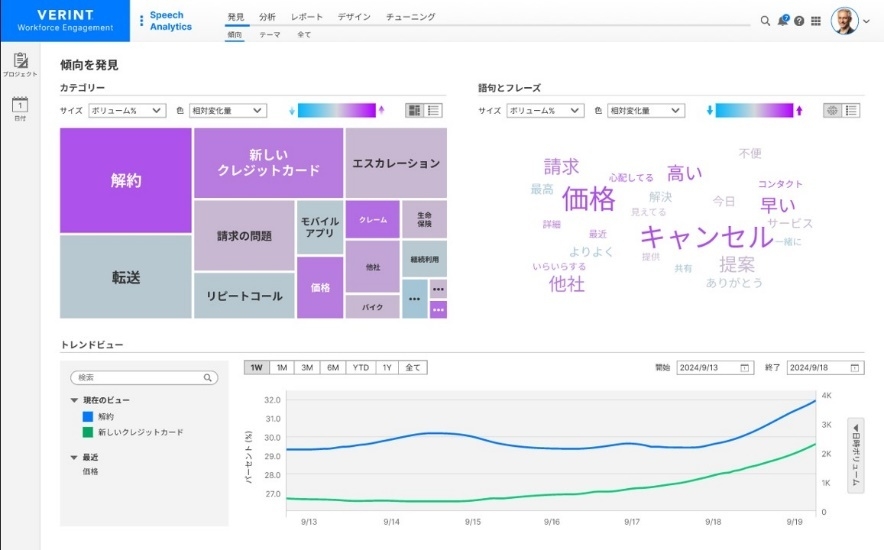
Task: Click the 日付 calendar sidebar icon
Action: (x=20, y=106)
